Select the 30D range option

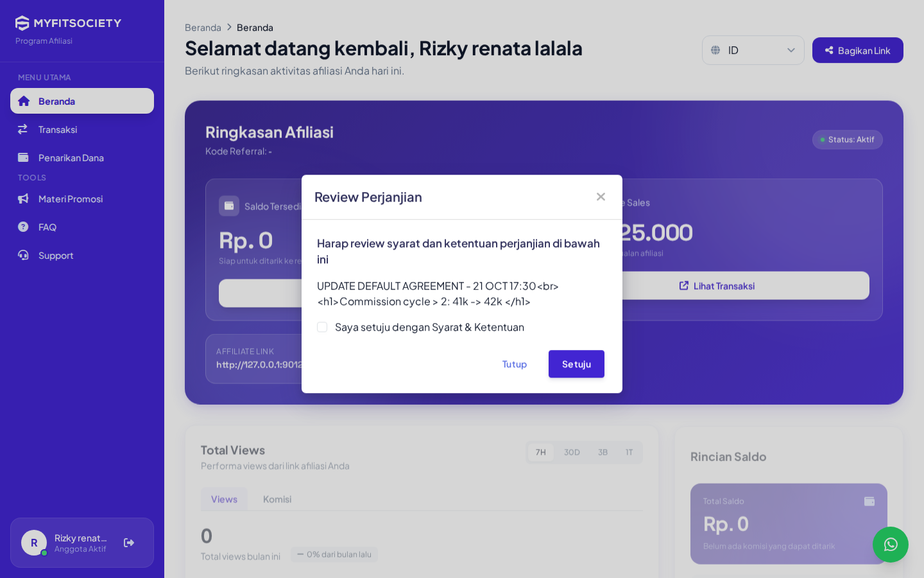pos(572,452)
